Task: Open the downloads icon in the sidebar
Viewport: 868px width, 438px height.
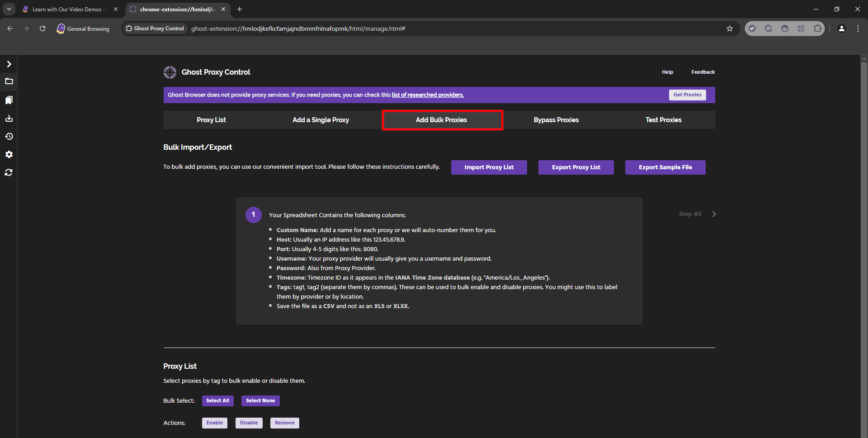Action: [9, 118]
